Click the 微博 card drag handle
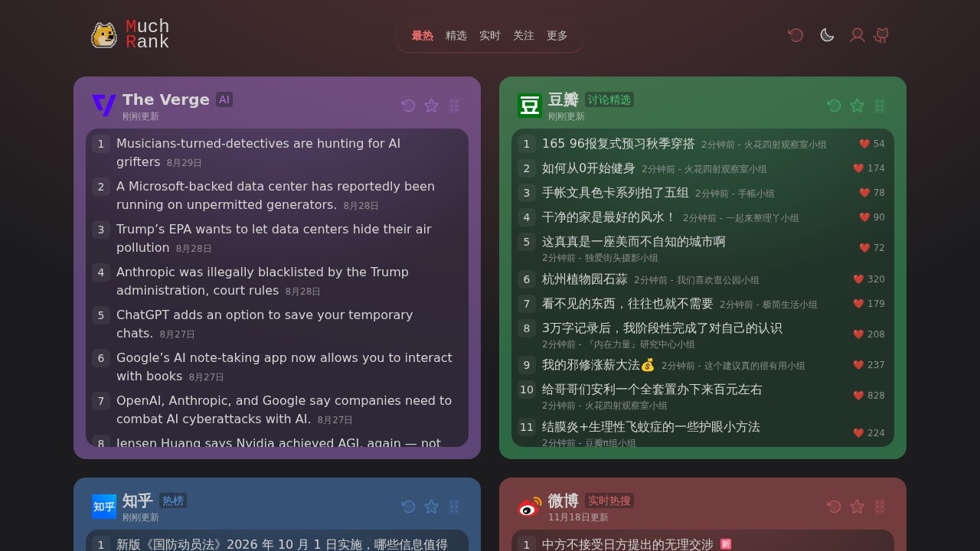The width and height of the screenshot is (980, 551). coord(880,507)
